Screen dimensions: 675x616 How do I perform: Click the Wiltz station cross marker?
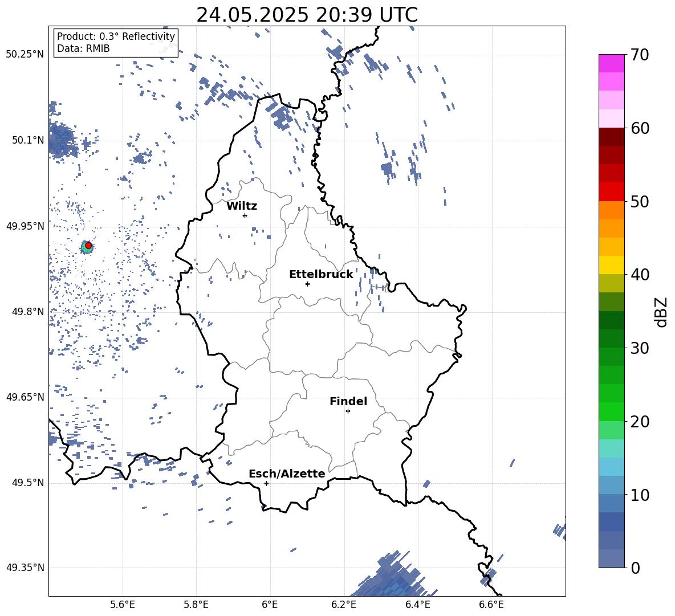[245, 215]
